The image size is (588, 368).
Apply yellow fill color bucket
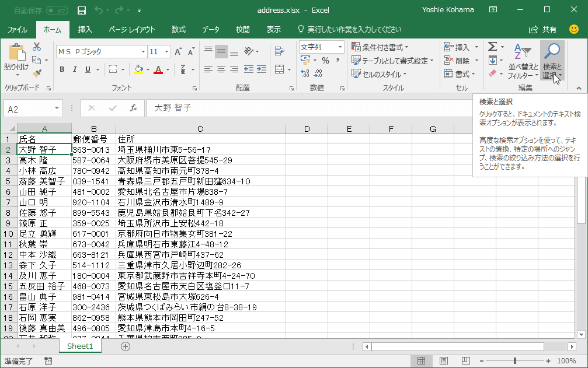138,69
